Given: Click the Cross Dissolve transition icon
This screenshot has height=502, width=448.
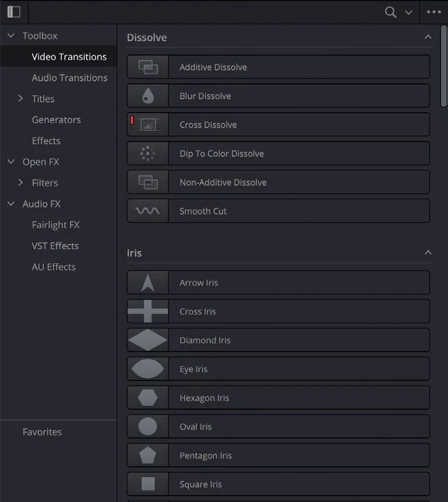Looking at the screenshot, I should (148, 124).
